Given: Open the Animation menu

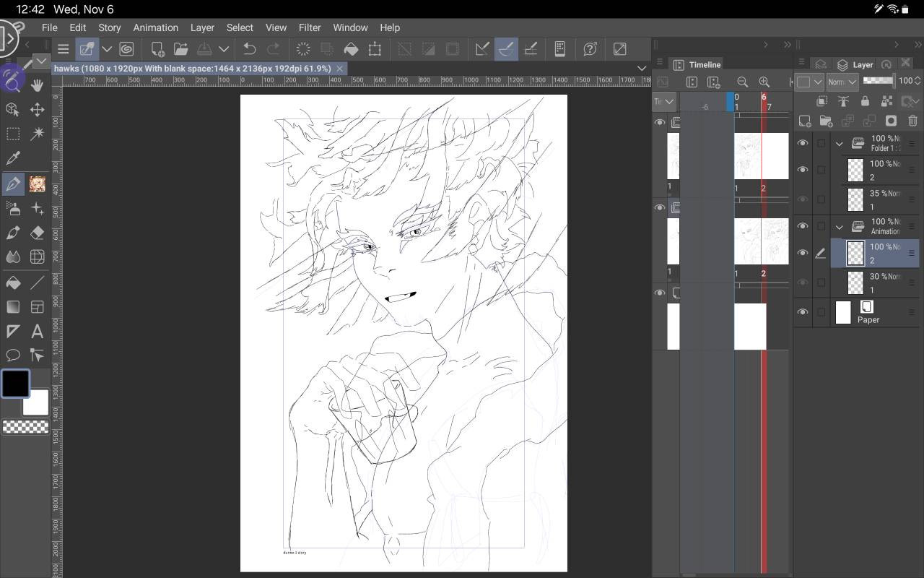Looking at the screenshot, I should click(x=155, y=27).
